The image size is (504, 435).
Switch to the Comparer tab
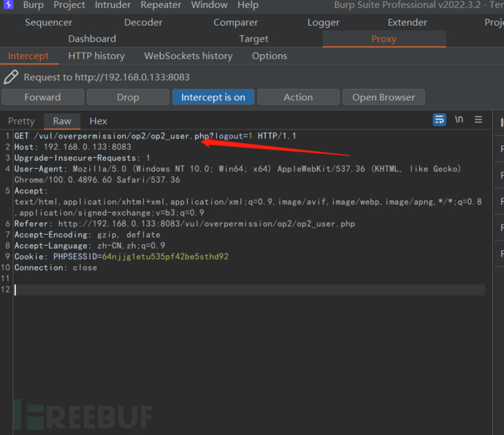point(236,23)
